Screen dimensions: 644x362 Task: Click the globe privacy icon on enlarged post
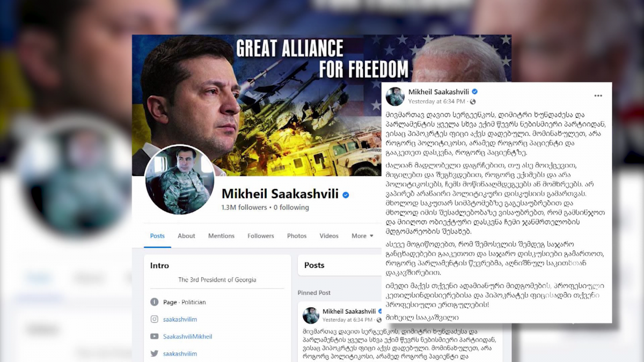click(x=473, y=101)
